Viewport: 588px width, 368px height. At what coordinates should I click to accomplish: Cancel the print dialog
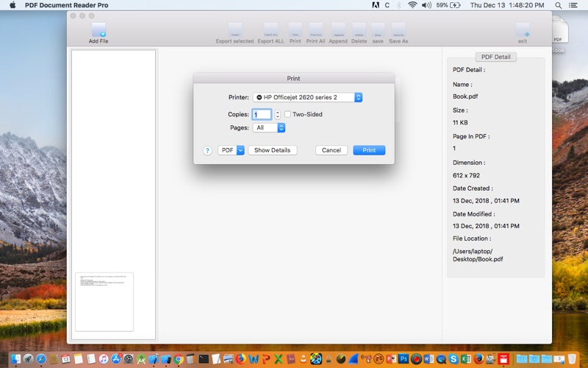pyautogui.click(x=331, y=150)
